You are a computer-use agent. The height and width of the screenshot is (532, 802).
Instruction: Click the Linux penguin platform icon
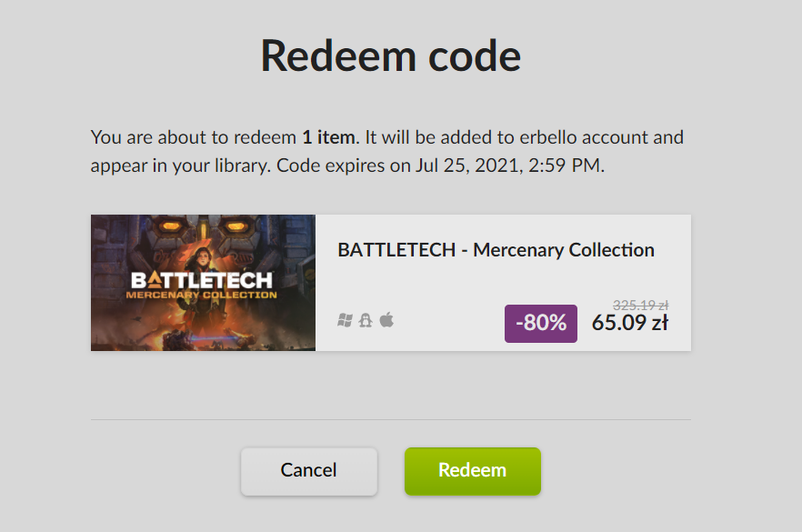366,321
